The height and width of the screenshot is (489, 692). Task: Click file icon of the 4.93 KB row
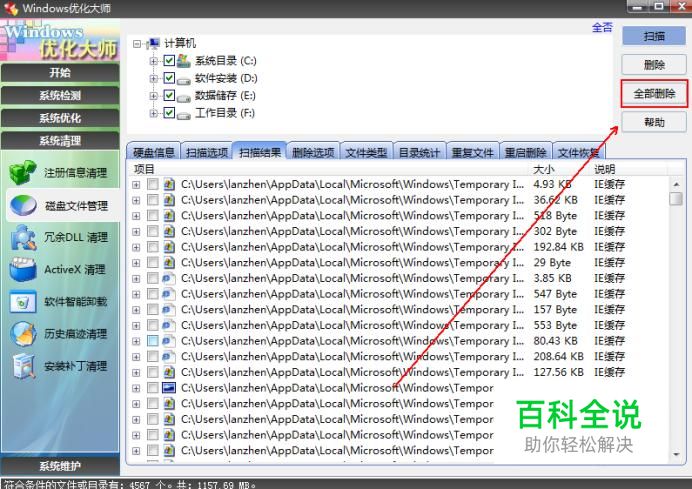(169, 184)
